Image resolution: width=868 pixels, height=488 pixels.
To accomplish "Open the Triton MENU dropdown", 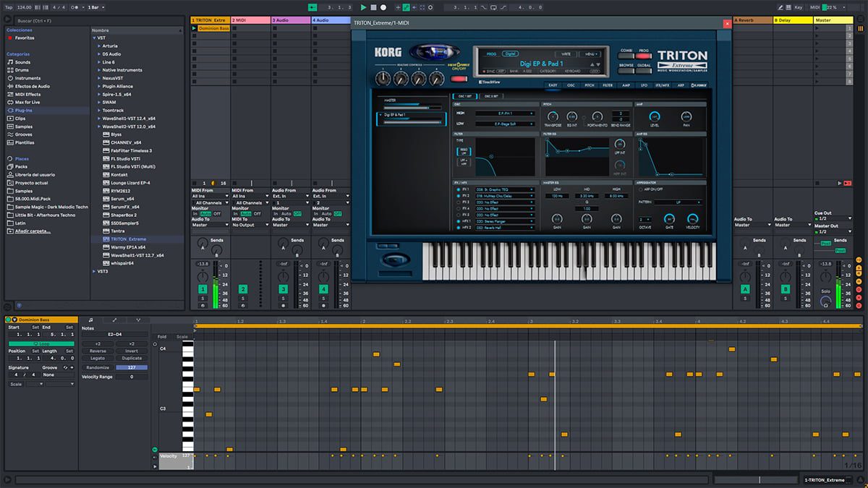I will pyautogui.click(x=591, y=53).
